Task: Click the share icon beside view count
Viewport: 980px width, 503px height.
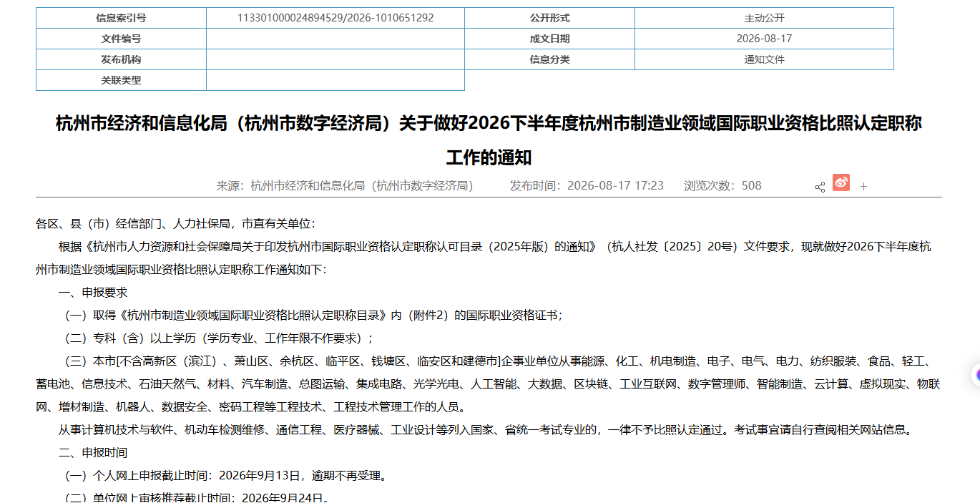Action: (x=820, y=187)
